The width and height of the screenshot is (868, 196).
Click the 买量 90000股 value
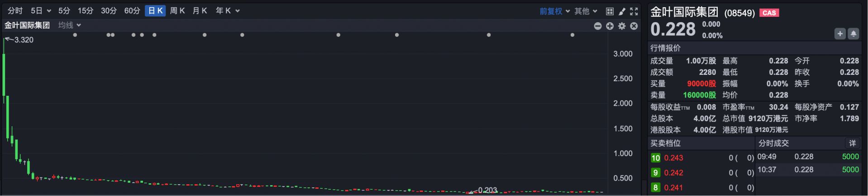(x=701, y=84)
